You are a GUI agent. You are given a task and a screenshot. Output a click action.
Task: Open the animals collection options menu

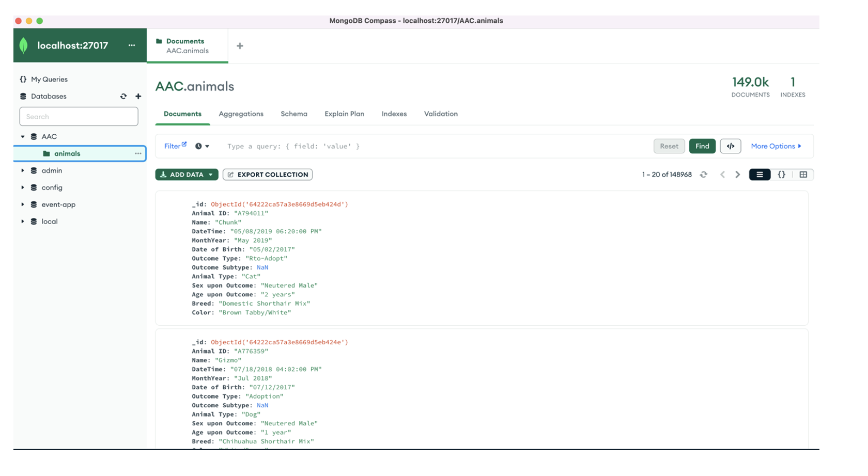coord(138,154)
